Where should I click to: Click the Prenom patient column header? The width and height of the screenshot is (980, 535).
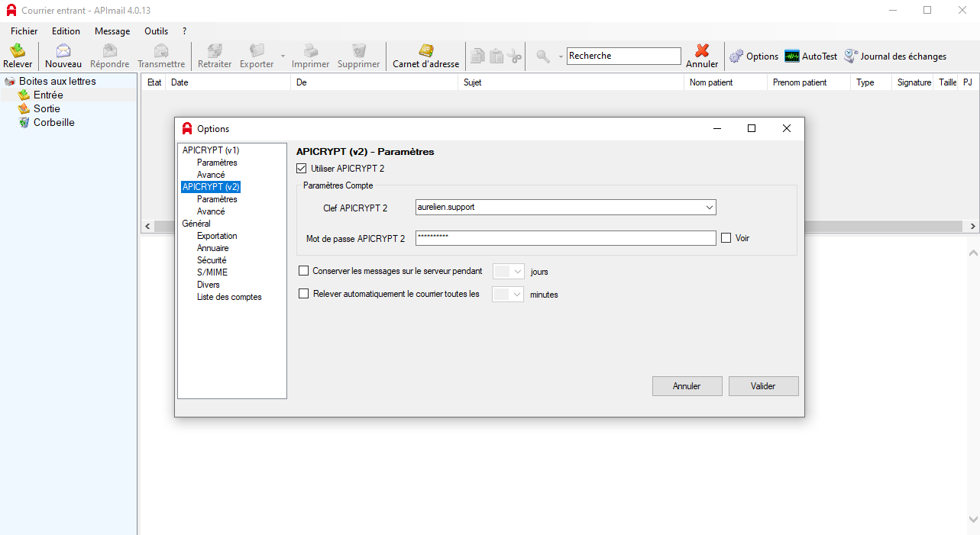[809, 82]
